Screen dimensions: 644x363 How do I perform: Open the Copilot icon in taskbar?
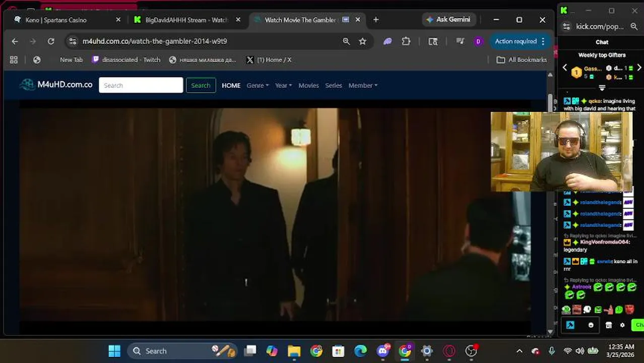tap(272, 351)
